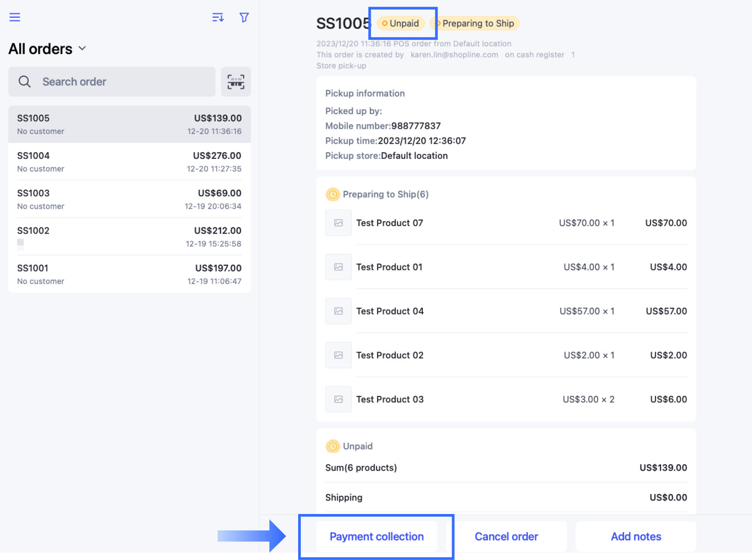Open order SS1001 from the list
Screen dimensions: 752x560
[x=130, y=274]
